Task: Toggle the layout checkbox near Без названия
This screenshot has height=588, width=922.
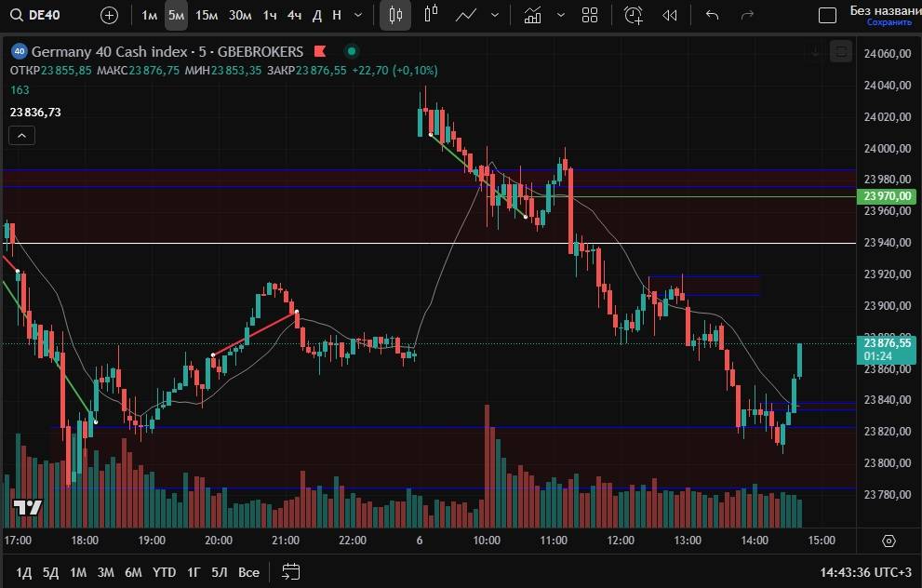Action: [827, 15]
